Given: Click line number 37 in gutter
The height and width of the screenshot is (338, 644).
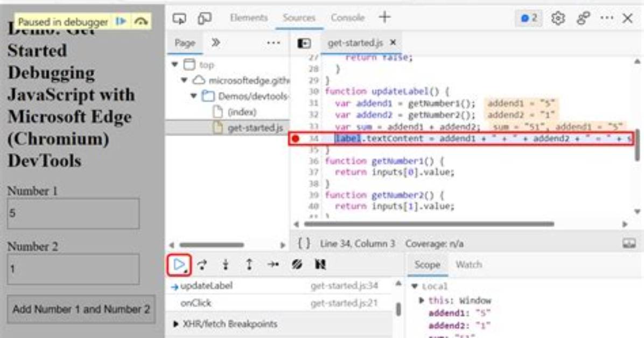Looking at the screenshot, I should pyautogui.click(x=313, y=172).
